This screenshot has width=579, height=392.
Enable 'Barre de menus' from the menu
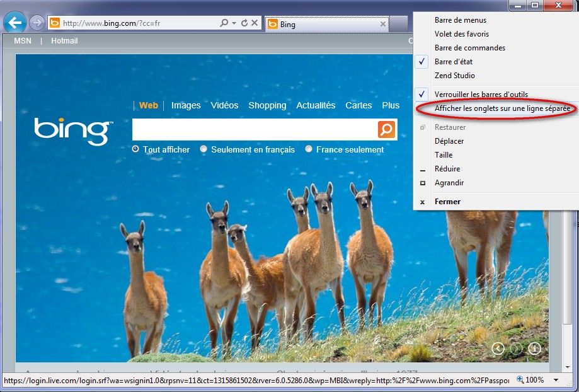point(460,20)
